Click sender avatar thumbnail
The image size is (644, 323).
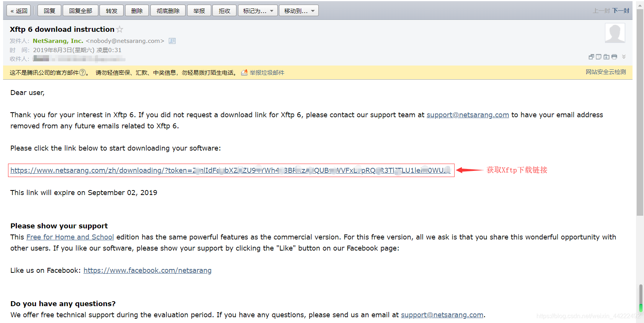tap(615, 33)
